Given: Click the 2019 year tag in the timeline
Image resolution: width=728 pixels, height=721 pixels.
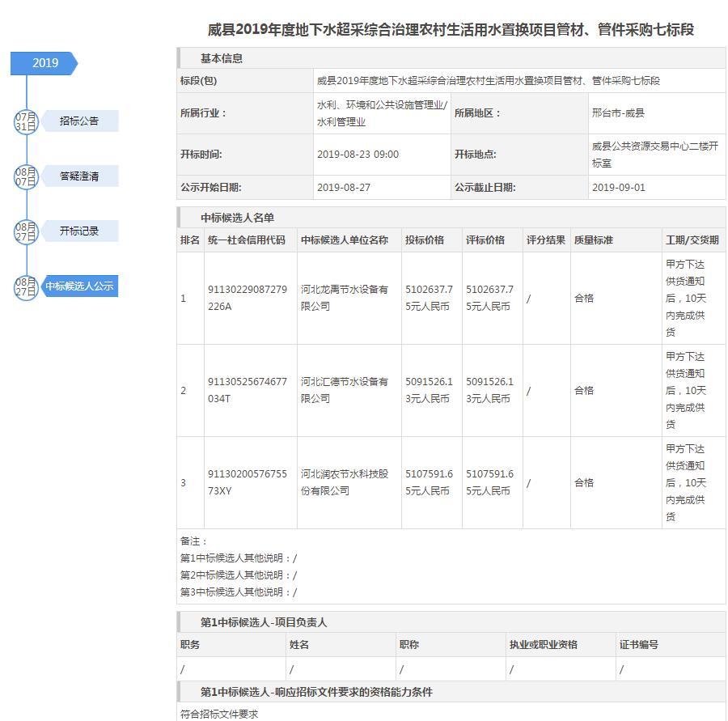Looking at the screenshot, I should click(44, 63).
